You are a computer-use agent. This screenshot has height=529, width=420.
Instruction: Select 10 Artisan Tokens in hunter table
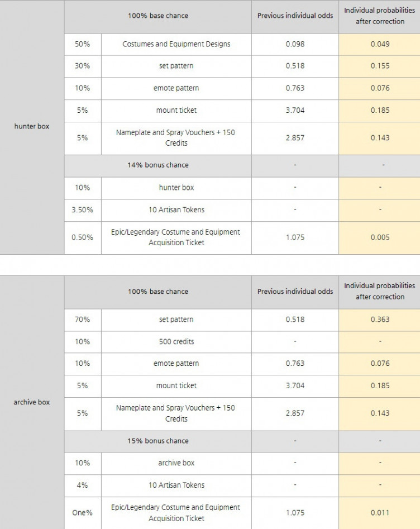pos(176,210)
